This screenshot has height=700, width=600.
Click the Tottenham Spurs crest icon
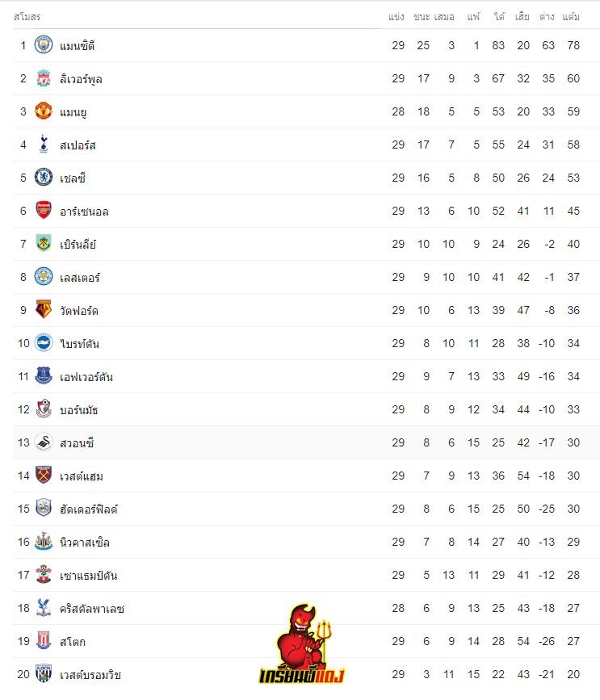click(44, 145)
